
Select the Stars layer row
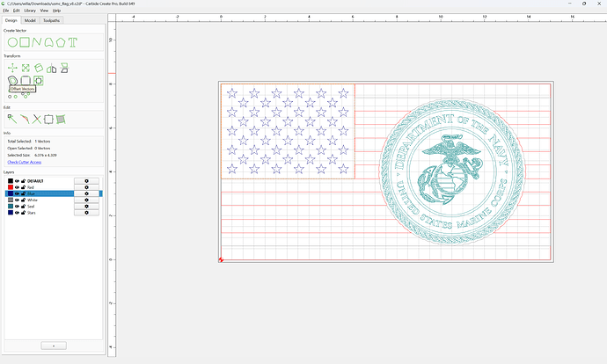pyautogui.click(x=54, y=213)
